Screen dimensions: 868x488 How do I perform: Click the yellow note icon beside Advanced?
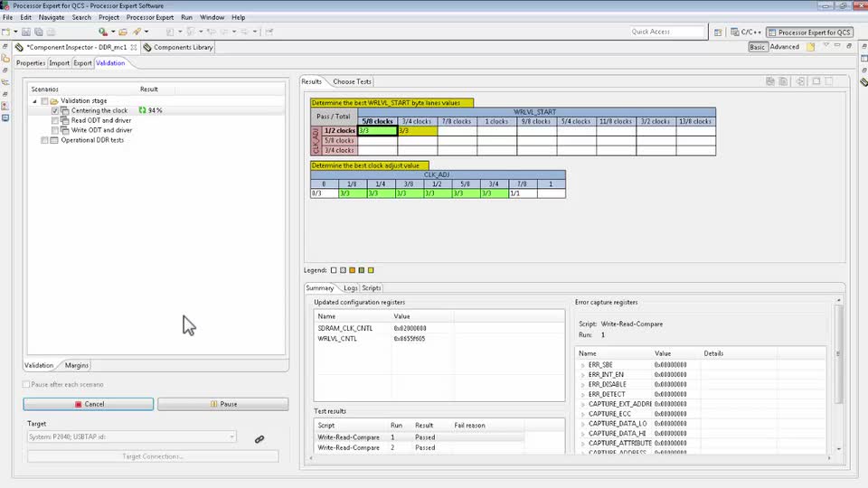point(811,47)
